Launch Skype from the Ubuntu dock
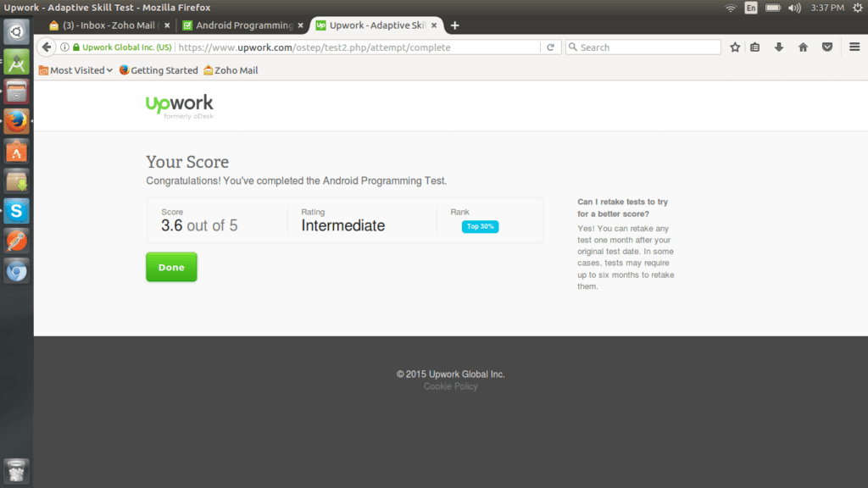Image resolution: width=868 pixels, height=488 pixels. coord(17,211)
